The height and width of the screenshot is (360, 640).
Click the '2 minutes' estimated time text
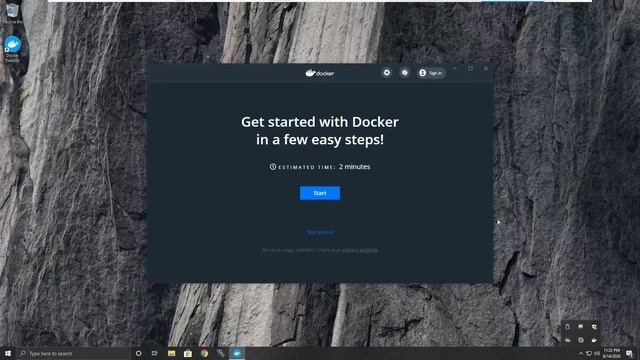[354, 167]
